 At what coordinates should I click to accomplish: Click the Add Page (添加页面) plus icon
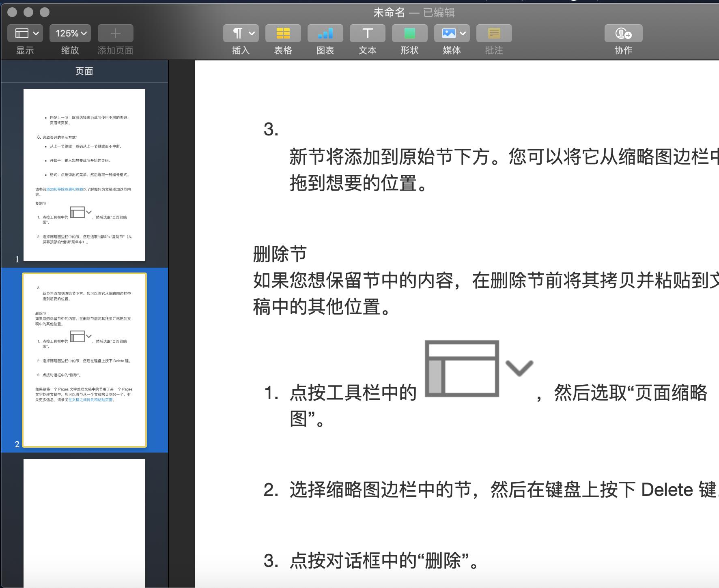pyautogui.click(x=115, y=33)
